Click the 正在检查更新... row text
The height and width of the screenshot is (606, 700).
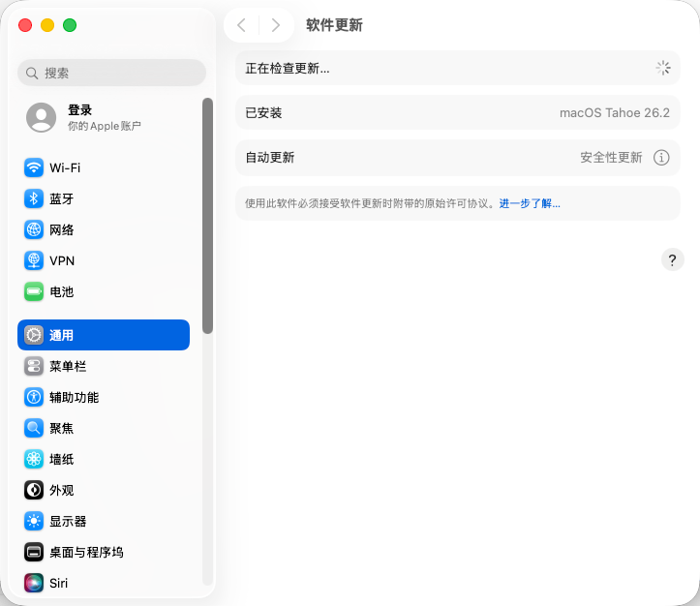click(x=287, y=69)
